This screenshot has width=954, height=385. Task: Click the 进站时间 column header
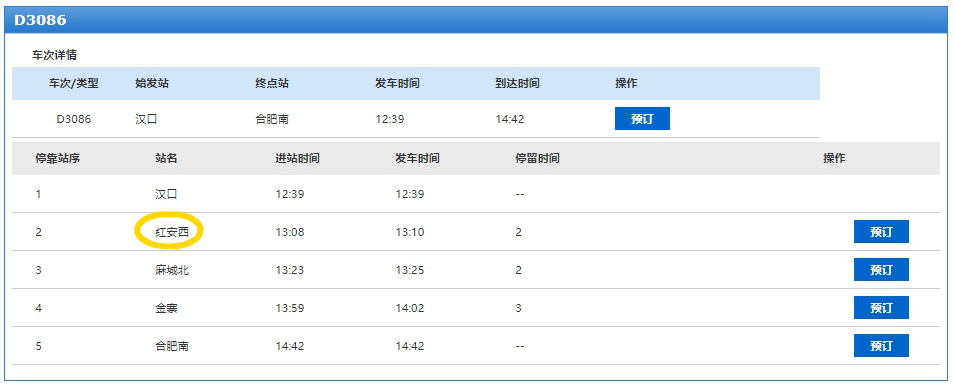tap(297, 159)
